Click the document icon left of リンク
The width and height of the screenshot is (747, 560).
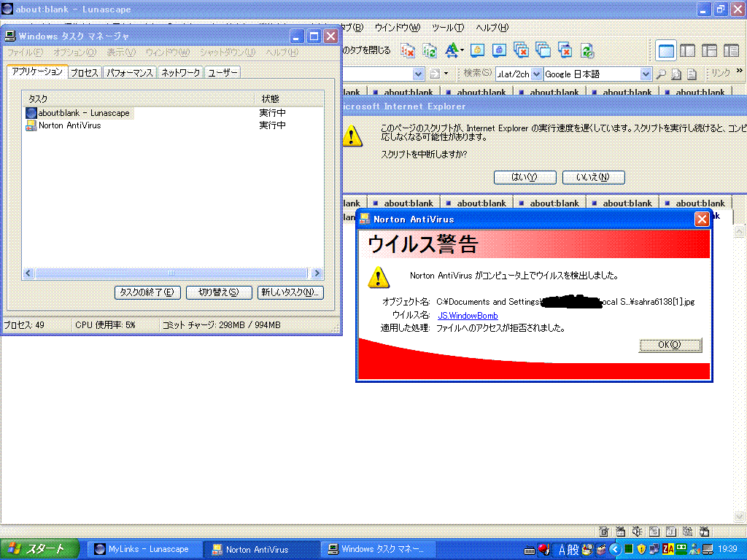click(x=692, y=74)
